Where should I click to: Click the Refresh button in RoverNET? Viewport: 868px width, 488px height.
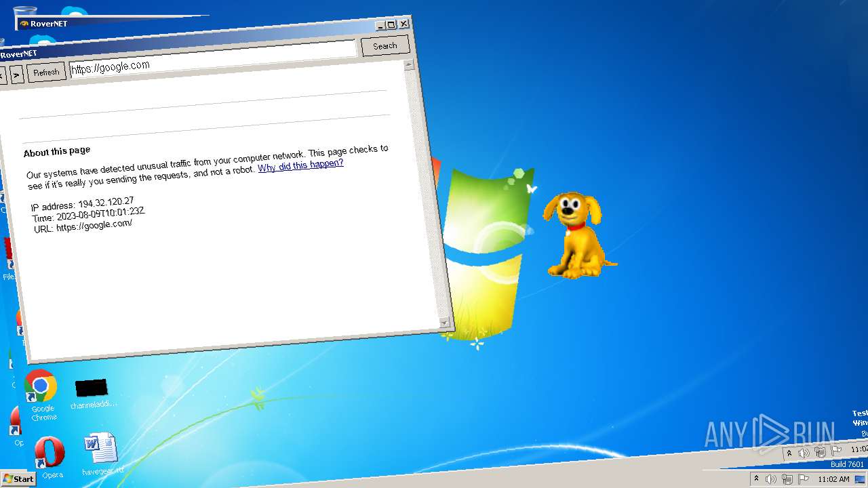(46, 72)
